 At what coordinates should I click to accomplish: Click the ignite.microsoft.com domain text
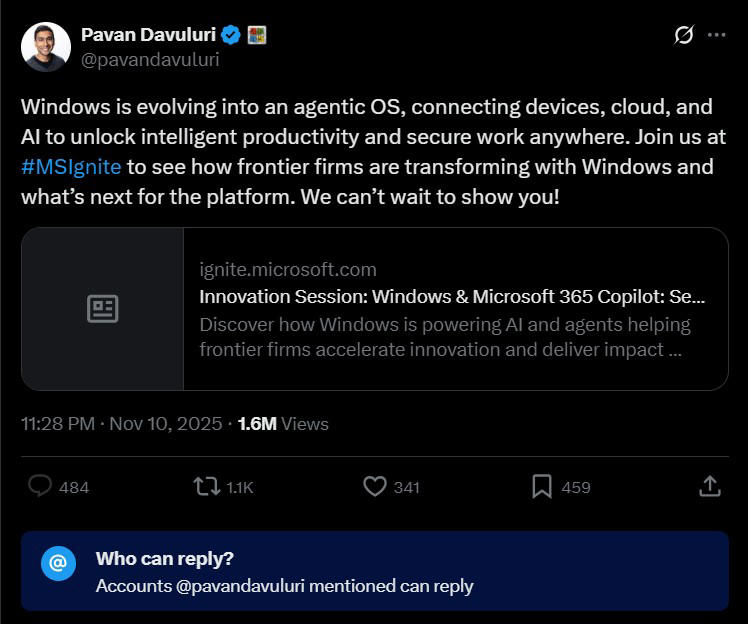point(288,269)
